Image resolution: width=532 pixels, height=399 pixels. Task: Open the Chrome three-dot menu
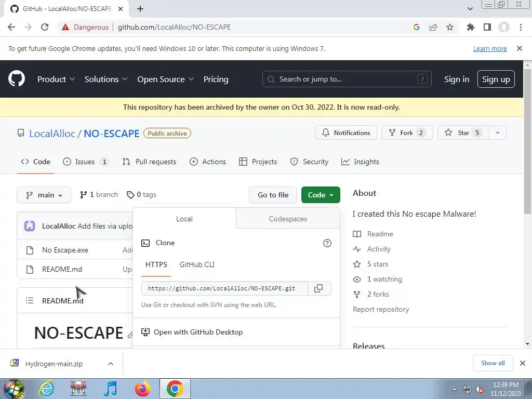point(521,27)
